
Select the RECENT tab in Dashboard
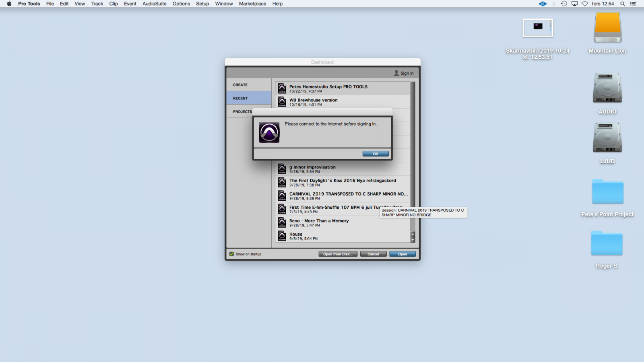tap(240, 98)
